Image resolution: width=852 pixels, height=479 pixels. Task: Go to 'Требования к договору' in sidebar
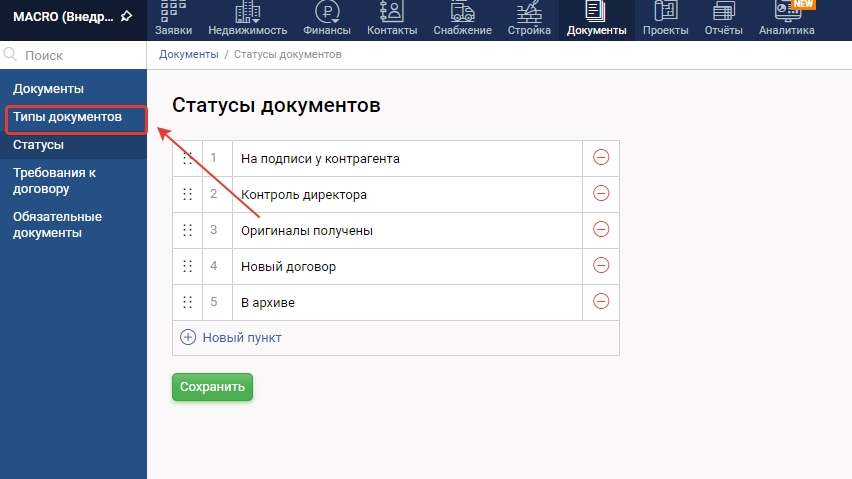coord(55,180)
